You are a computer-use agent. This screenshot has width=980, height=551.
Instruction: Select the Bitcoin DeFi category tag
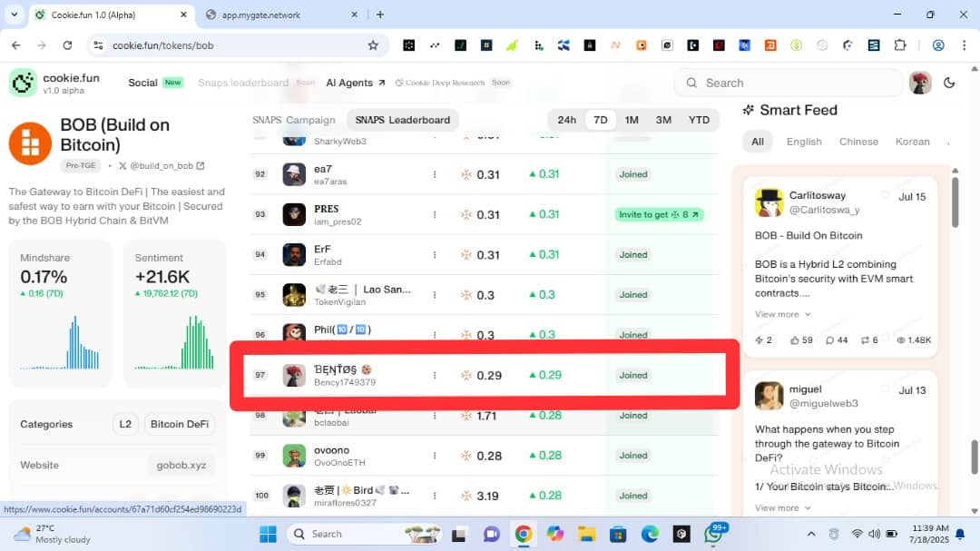coord(180,424)
